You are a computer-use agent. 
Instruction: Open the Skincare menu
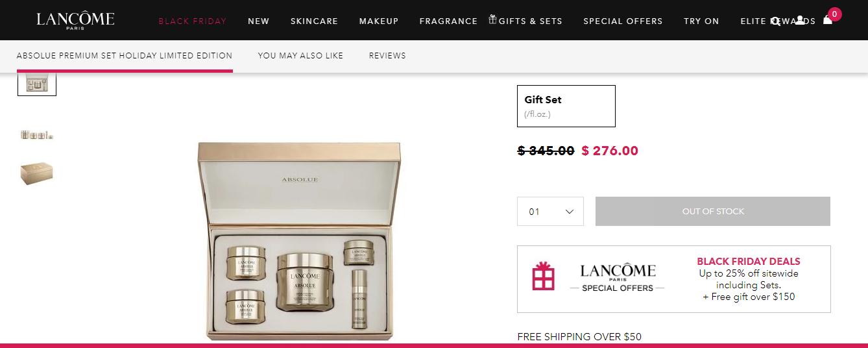coord(314,21)
